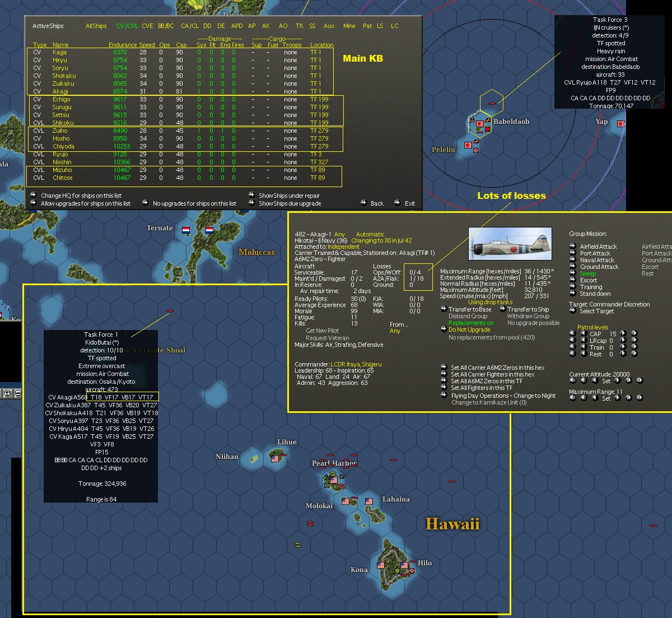Increase Train patrol level by one
This screenshot has height=618, width=672.
(623, 347)
